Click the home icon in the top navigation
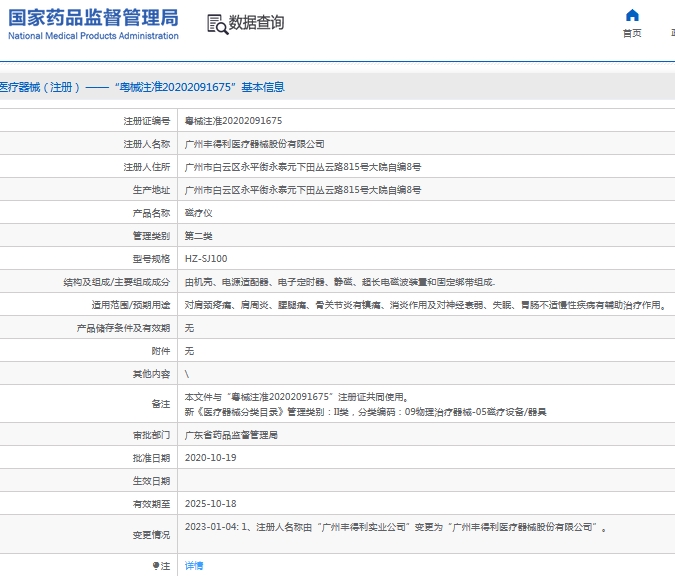This screenshot has height=576, width=675. 632,16
